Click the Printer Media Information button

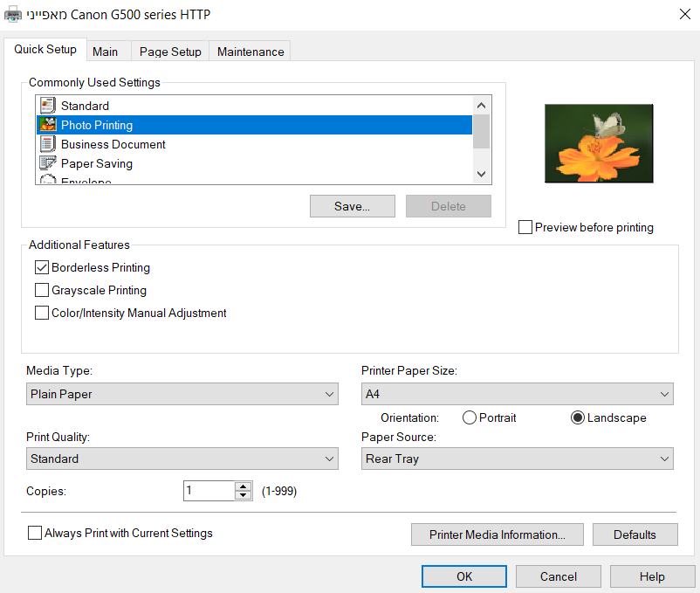pos(498,534)
